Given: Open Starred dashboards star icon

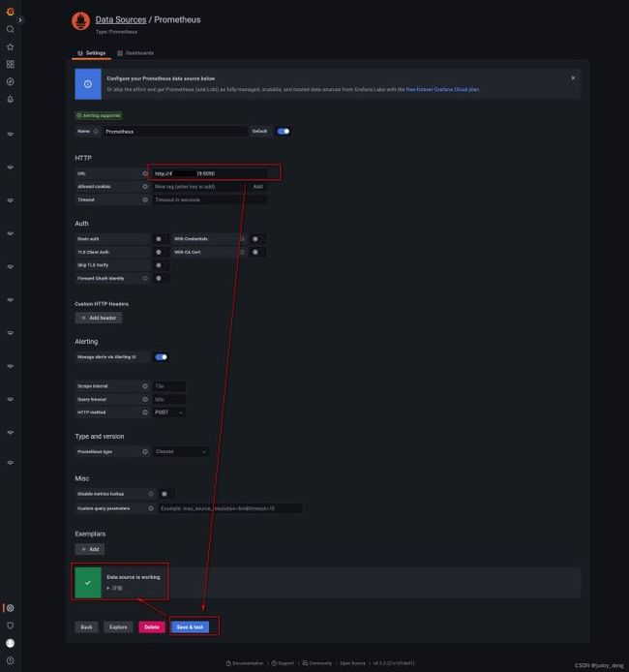Looking at the screenshot, I should click(x=11, y=46).
